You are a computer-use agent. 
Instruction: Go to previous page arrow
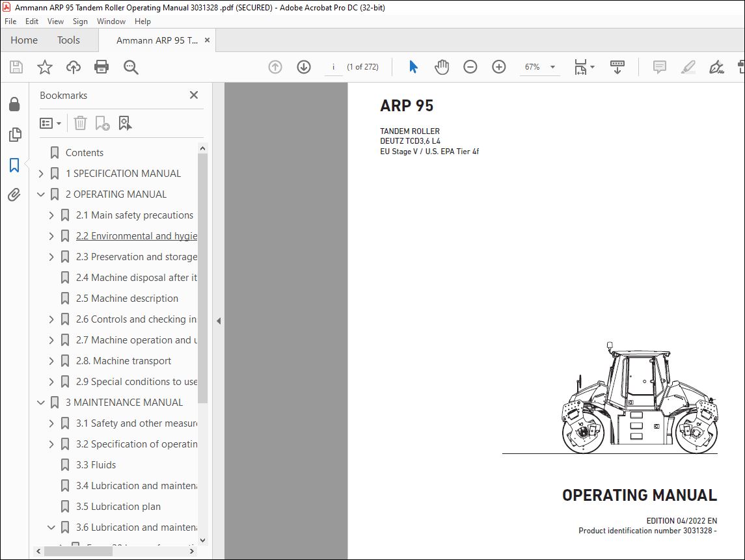(x=275, y=67)
